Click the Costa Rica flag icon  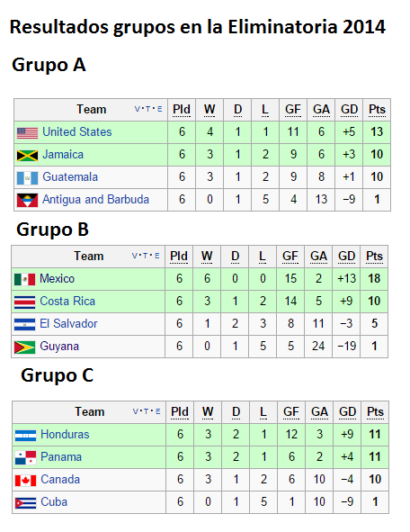tap(25, 302)
